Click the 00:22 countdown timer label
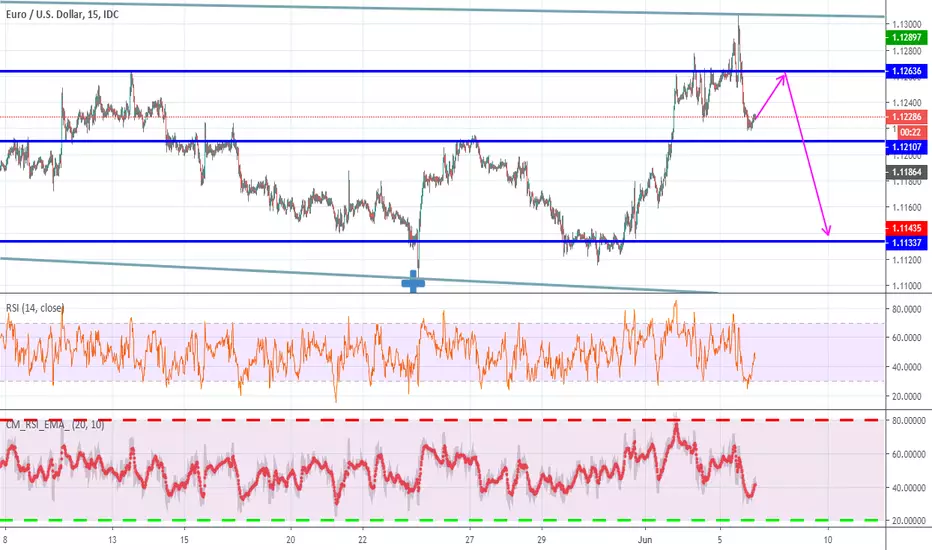 tap(910, 132)
